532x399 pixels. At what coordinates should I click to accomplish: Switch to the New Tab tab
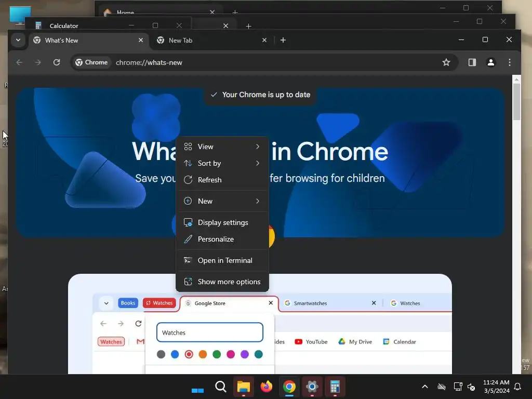click(212, 41)
